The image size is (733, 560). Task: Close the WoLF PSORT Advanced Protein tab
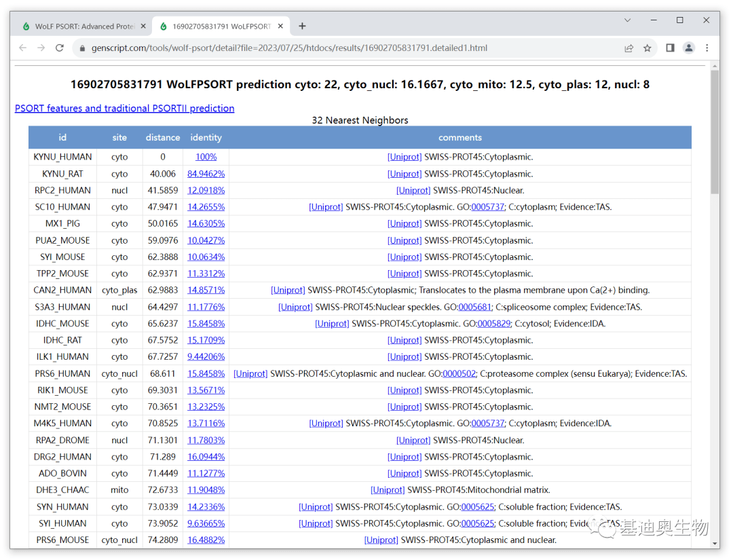pyautogui.click(x=143, y=26)
